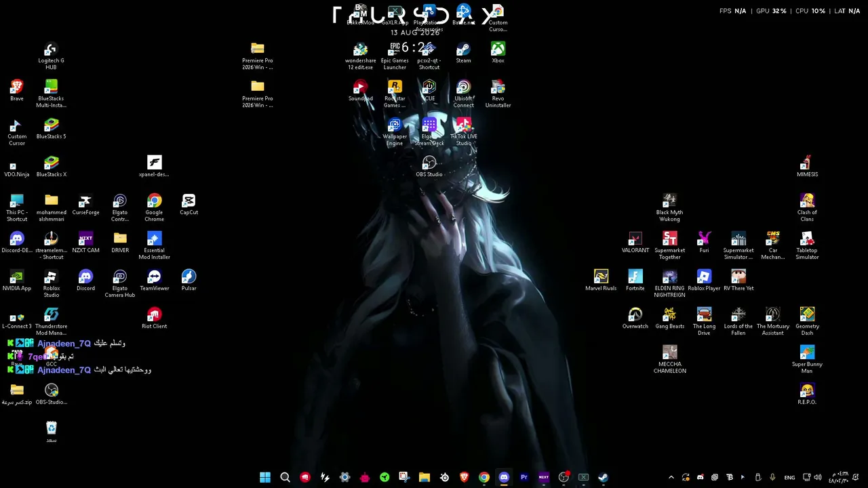This screenshot has width=868, height=488.
Task: Click the Riot Client desktop icon
Action: [x=154, y=319]
